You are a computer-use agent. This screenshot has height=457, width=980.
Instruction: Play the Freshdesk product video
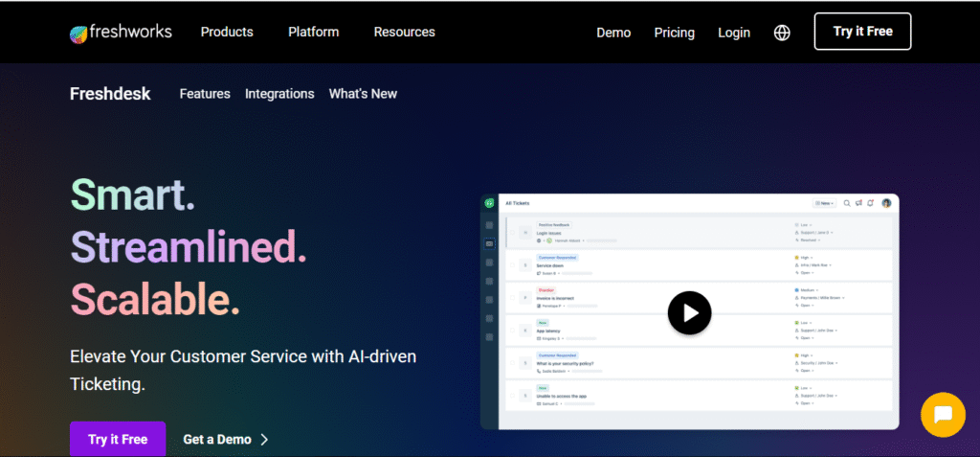[689, 312]
